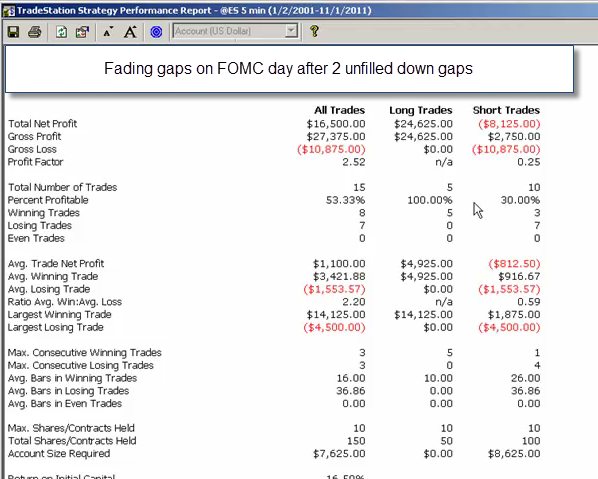Select the 'Total Net Profit' row label
The image size is (598, 479).
42,124
